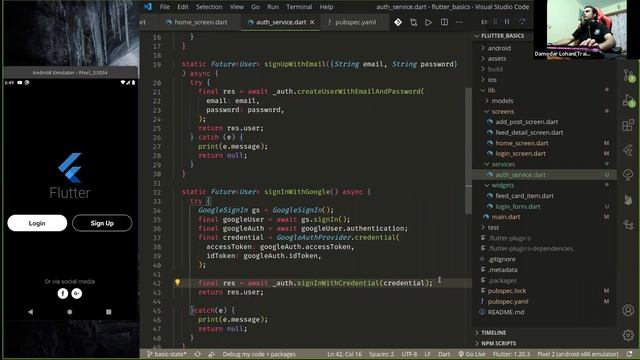Image resolution: width=640 pixels, height=360 pixels.
Task: Expand the assets folder
Action: pos(496,59)
